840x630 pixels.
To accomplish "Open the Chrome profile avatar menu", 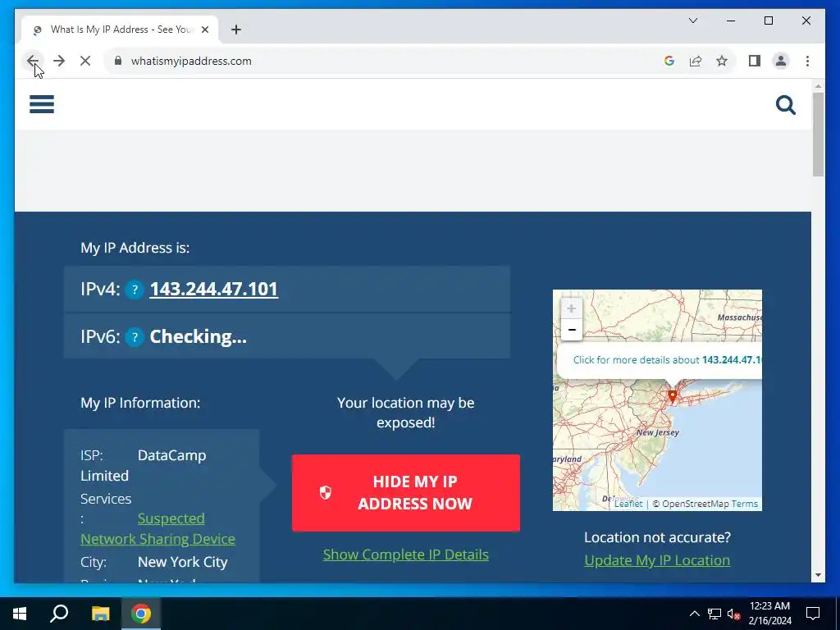I will click(x=781, y=61).
